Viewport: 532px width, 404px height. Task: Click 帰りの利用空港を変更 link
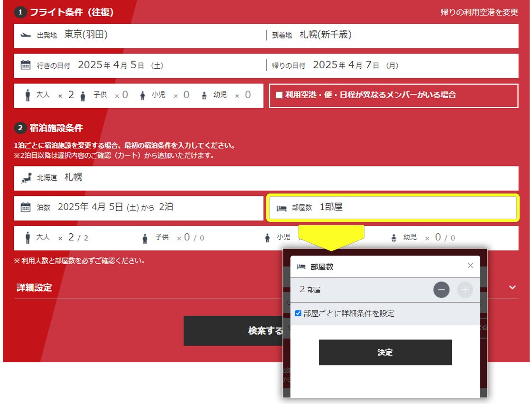(x=479, y=12)
